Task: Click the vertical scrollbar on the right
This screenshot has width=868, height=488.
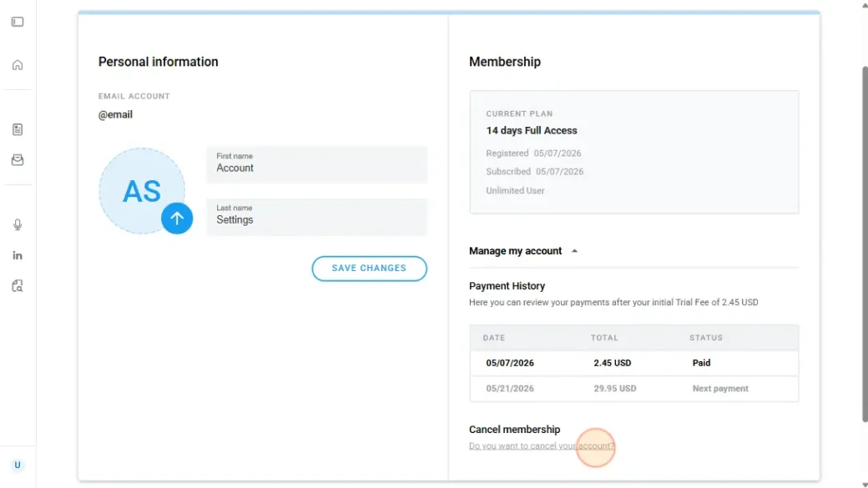Action: [865, 244]
